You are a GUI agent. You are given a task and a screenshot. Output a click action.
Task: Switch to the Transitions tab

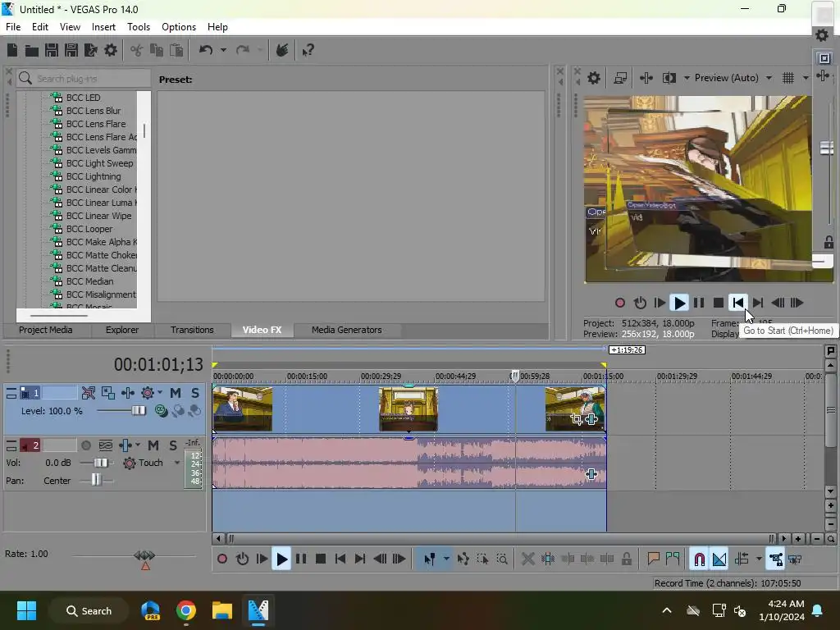[192, 330]
